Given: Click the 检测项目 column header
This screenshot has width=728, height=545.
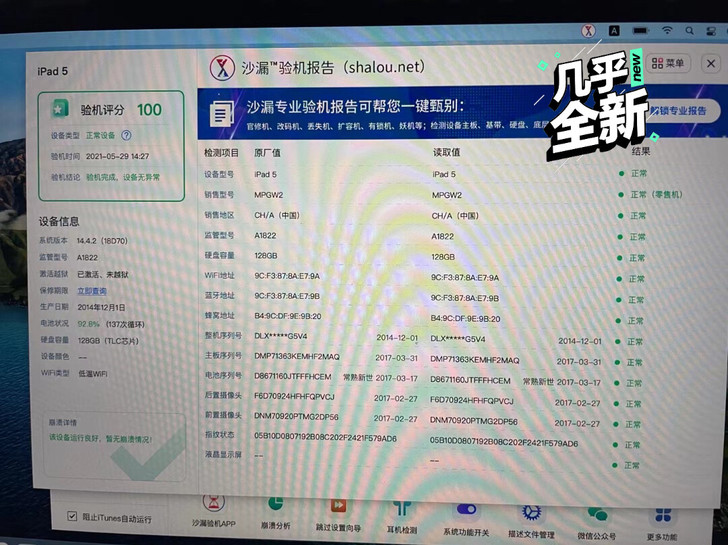Looking at the screenshot, I should point(221,153).
